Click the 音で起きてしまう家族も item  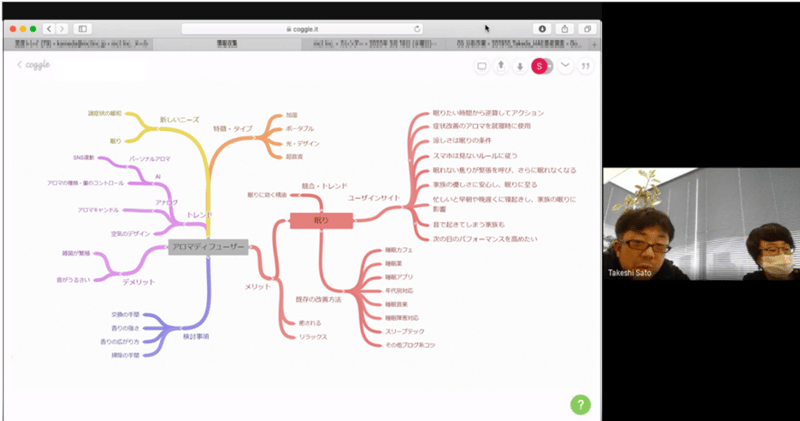(x=469, y=225)
